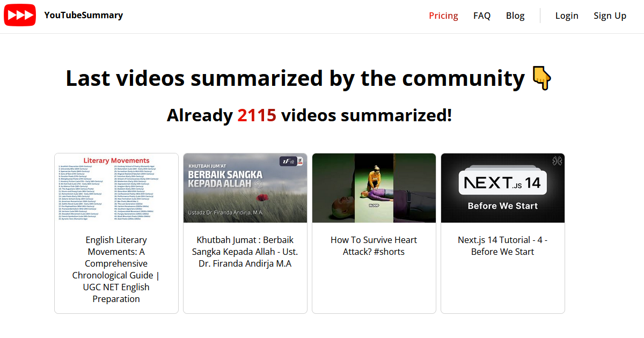The image size is (644, 338).
Task: Open the How To Survive Heart Attack summary
Action: (374, 245)
